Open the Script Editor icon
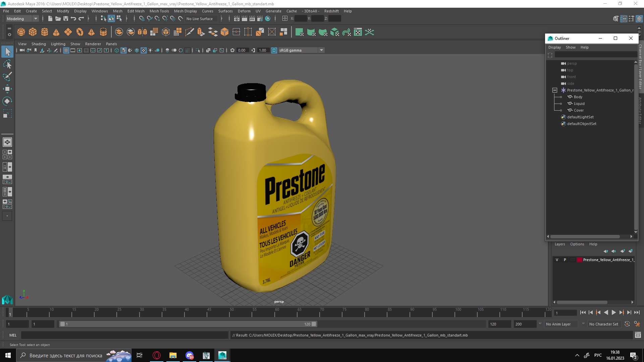 [638, 335]
